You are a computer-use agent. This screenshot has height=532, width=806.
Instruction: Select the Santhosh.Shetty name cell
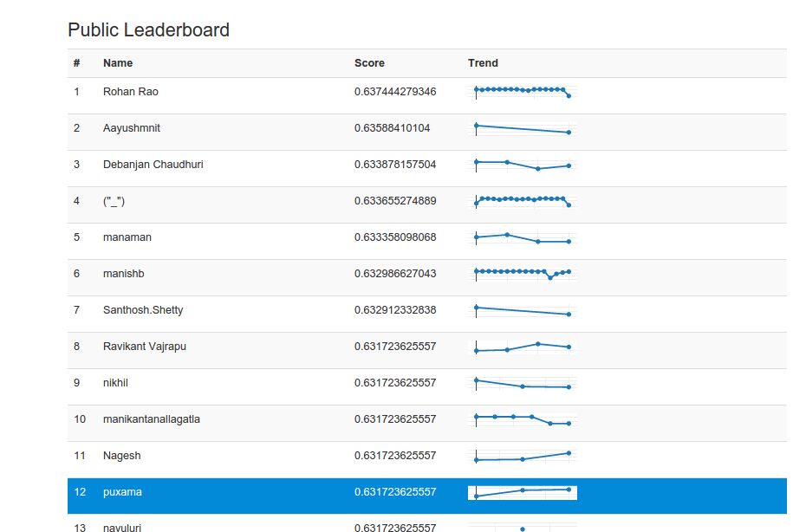click(x=143, y=310)
